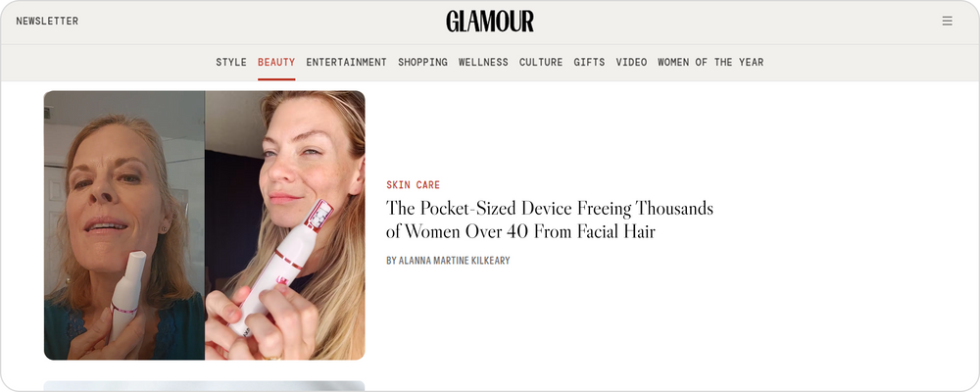This screenshot has width=980, height=392.
Task: Open Women of the Year page
Action: (710, 62)
